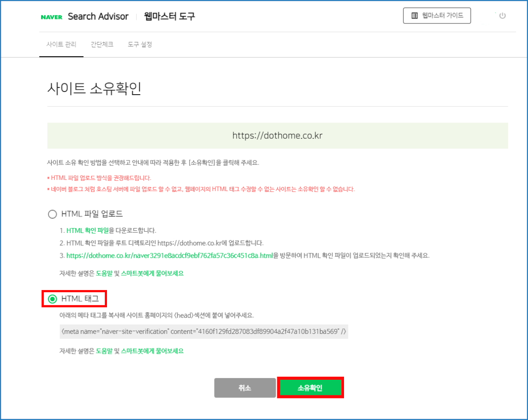Click 스마트봇에게 물어보세요 under HTML 태그 section
528x420 pixels.
152,351
